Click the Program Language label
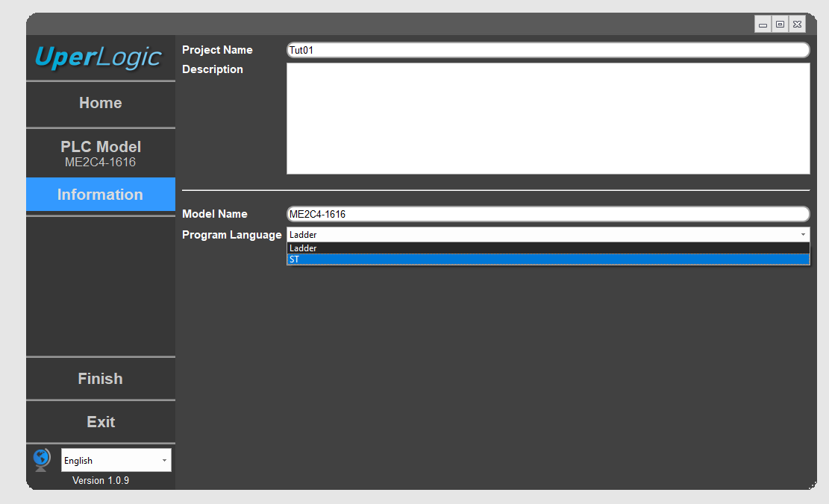829x504 pixels. (x=231, y=235)
